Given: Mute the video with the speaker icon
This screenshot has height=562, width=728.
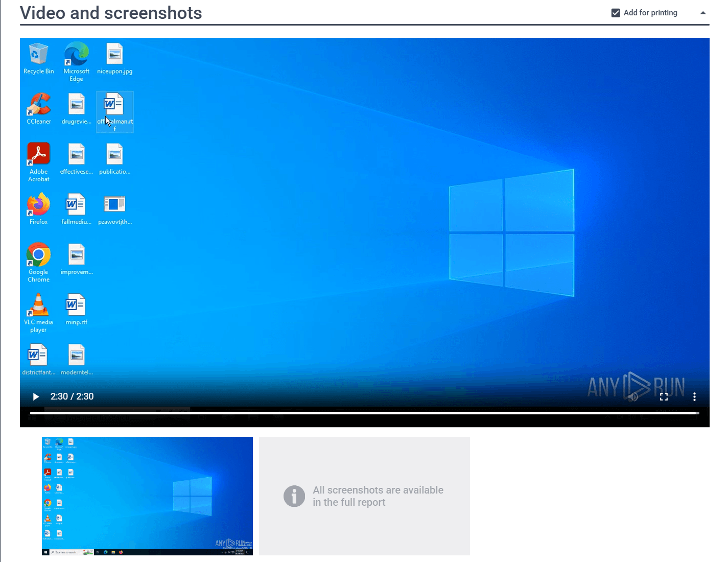Looking at the screenshot, I should [x=633, y=396].
